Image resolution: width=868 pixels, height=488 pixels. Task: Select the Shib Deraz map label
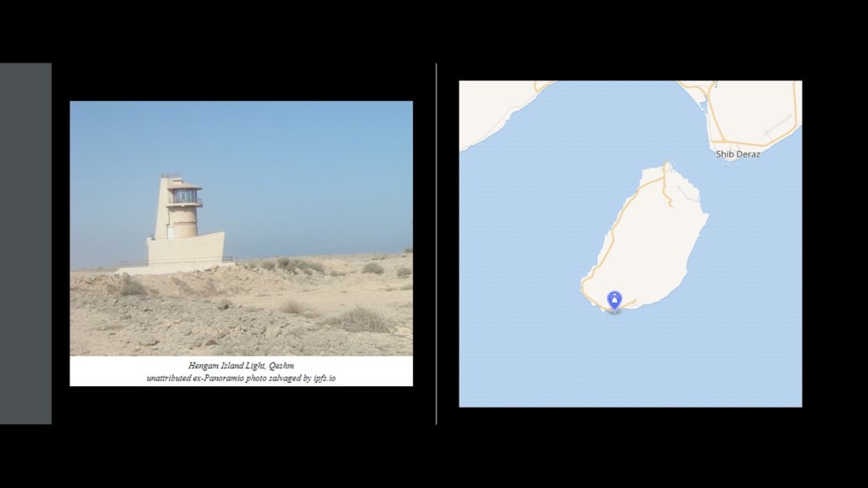tap(738, 154)
